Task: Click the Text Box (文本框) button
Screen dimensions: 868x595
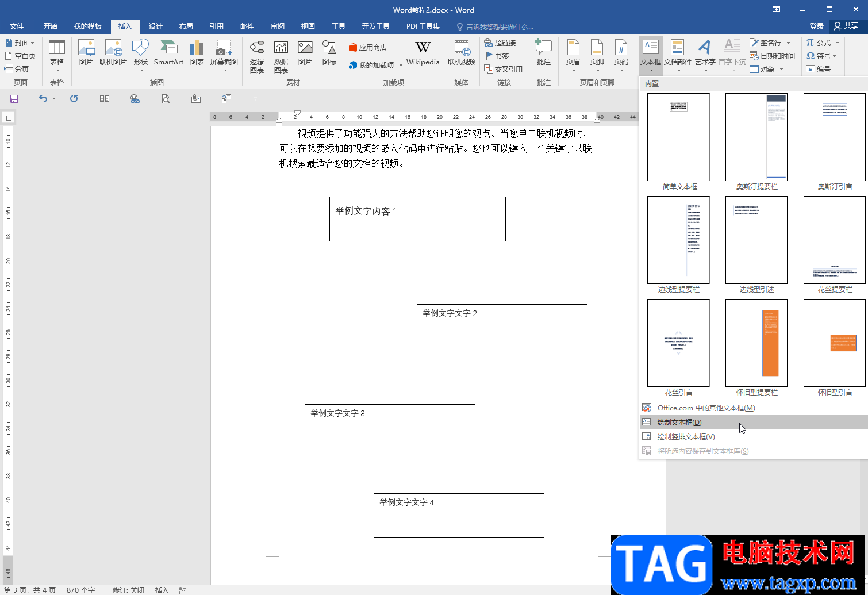Action: (651, 55)
